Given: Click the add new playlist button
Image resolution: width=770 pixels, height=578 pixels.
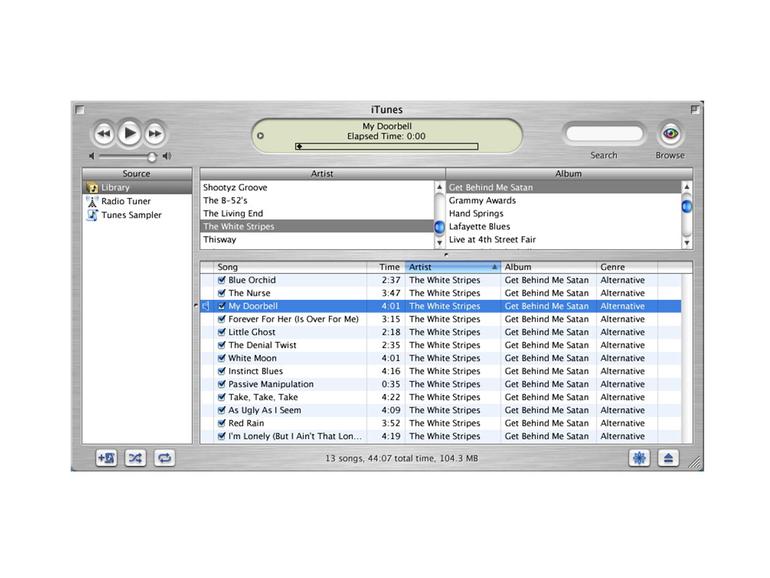Looking at the screenshot, I should 106,458.
